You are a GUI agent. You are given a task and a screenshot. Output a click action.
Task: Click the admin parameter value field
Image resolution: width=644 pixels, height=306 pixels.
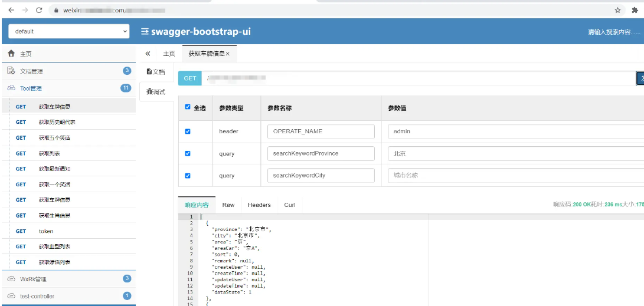click(x=516, y=131)
